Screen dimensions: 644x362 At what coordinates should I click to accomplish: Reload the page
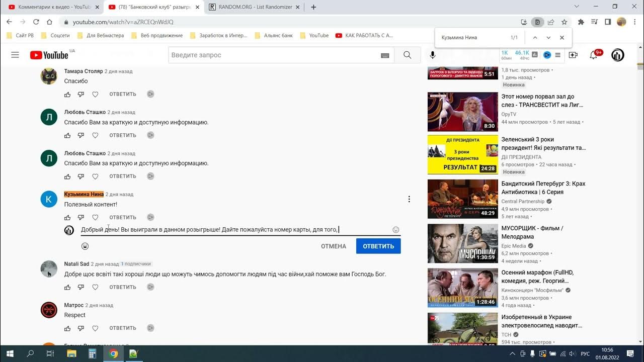(x=36, y=22)
